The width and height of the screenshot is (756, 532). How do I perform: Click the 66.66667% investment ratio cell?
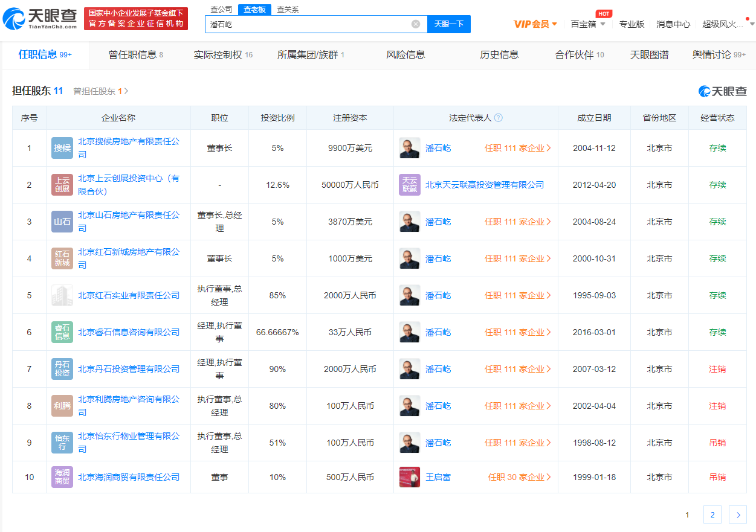pyautogui.click(x=277, y=332)
